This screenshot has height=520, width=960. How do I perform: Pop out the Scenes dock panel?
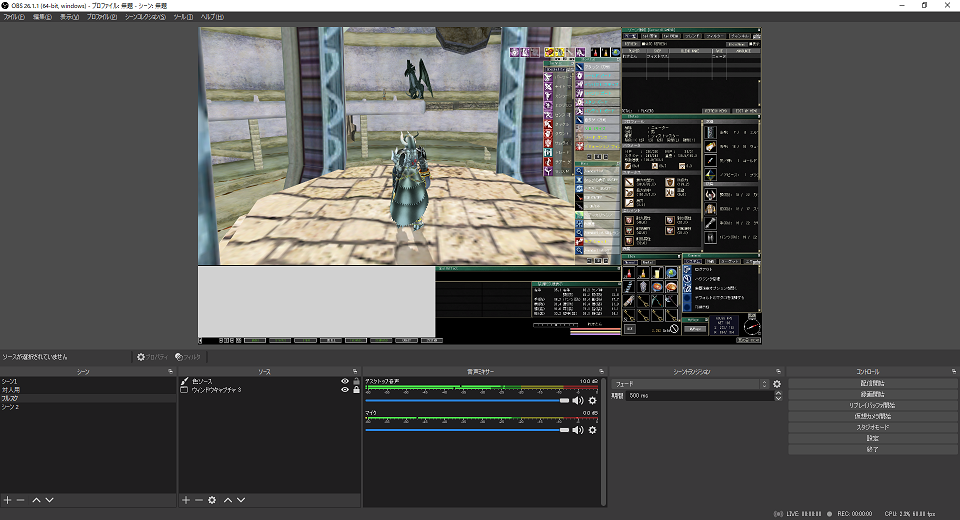[x=170, y=371]
